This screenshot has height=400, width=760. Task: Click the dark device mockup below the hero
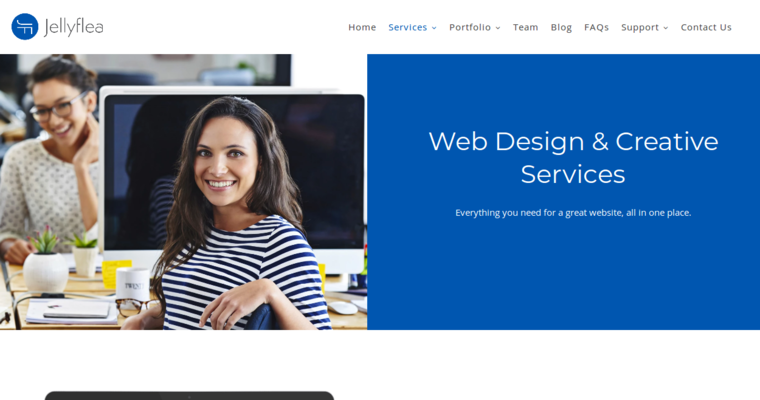190,396
